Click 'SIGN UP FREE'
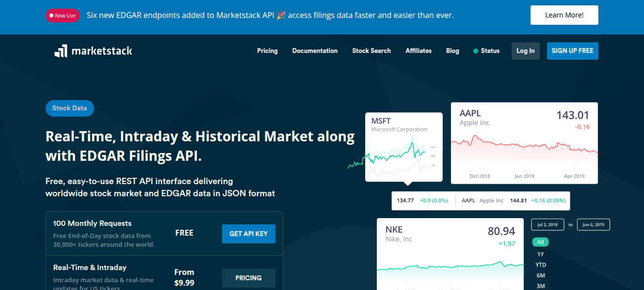 [572, 51]
